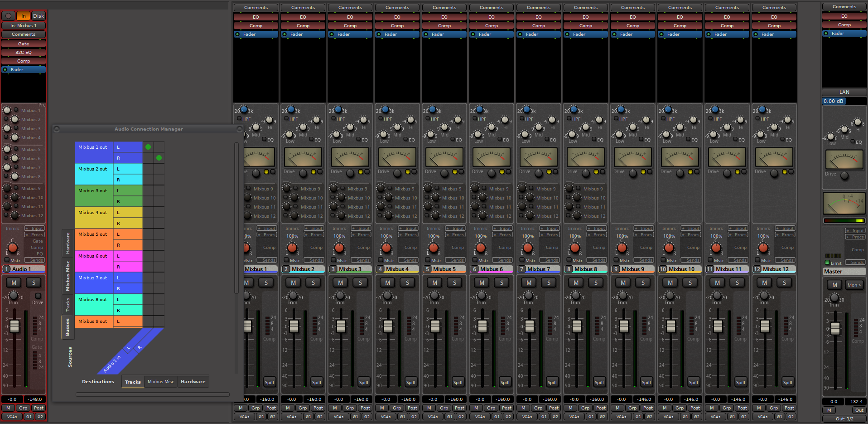The width and height of the screenshot is (868, 424).
Task: Click the Trim knob on Master strip
Action: [x=834, y=297]
